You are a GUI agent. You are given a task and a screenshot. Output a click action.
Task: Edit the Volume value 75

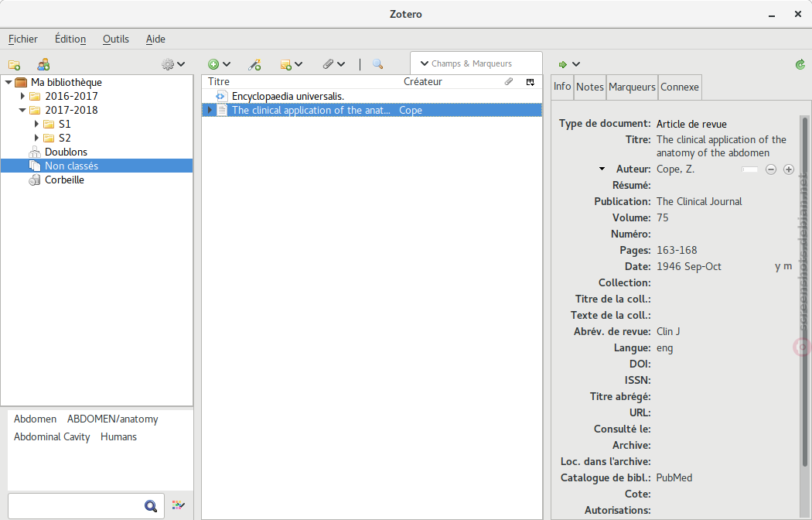tap(662, 217)
